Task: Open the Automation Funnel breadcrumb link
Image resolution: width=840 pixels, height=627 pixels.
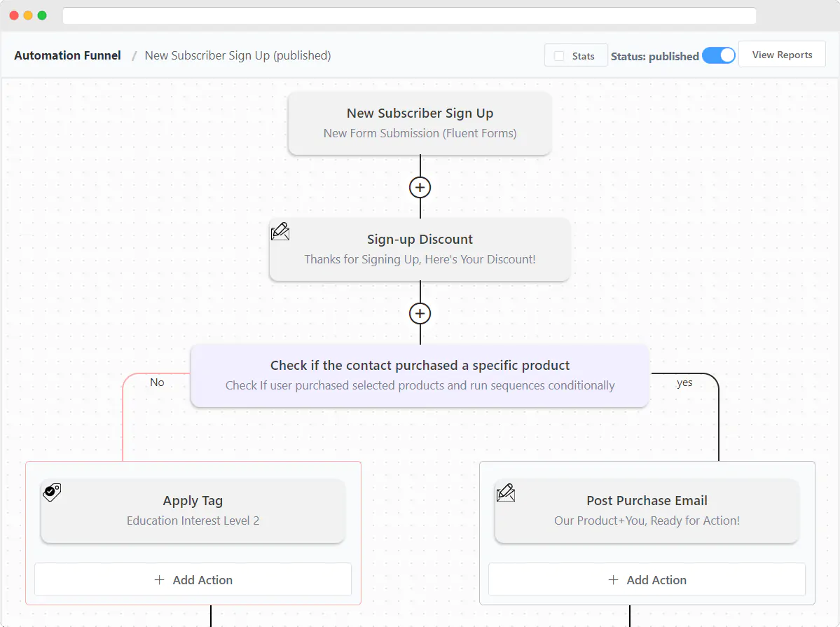Action: pyautogui.click(x=67, y=55)
